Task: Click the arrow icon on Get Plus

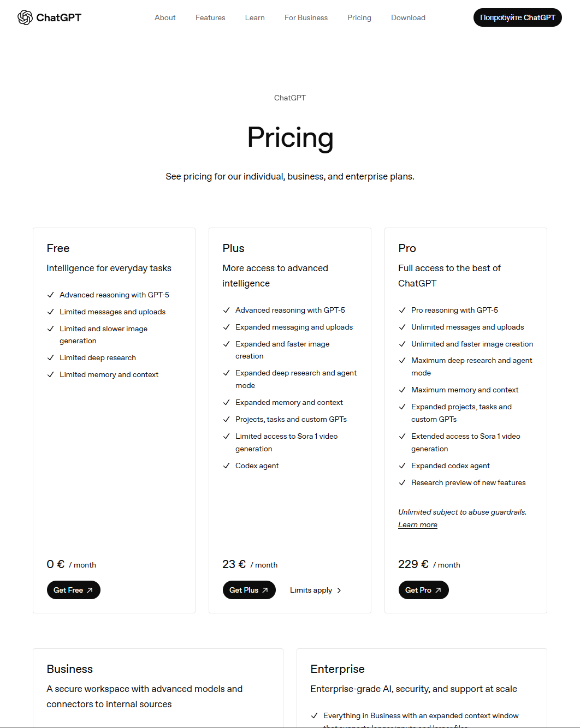Action: pos(265,590)
